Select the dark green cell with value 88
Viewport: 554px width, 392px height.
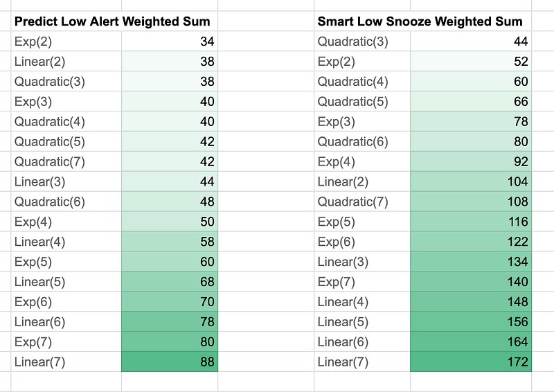[170, 362]
